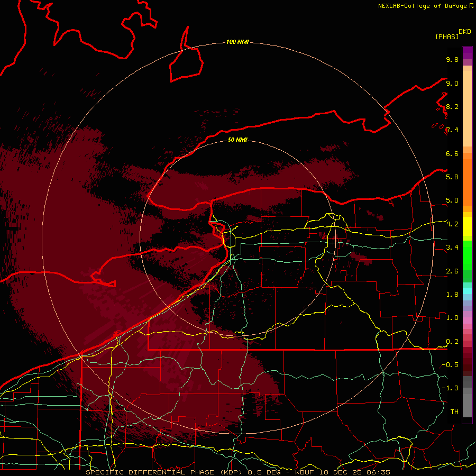Viewport: 476px width, 476px height.
Task: Select the 50 NMI range ring label
Action: click(237, 140)
